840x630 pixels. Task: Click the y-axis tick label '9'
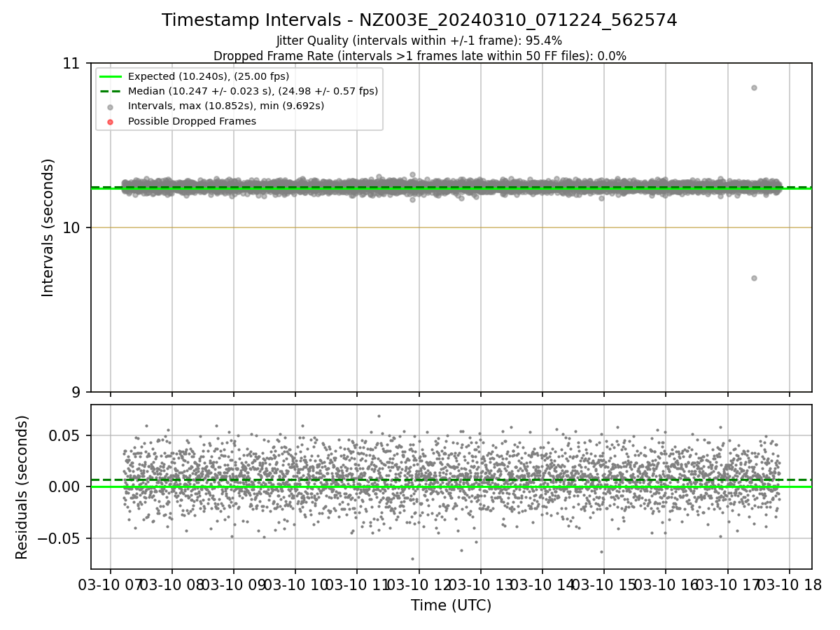click(76, 392)
